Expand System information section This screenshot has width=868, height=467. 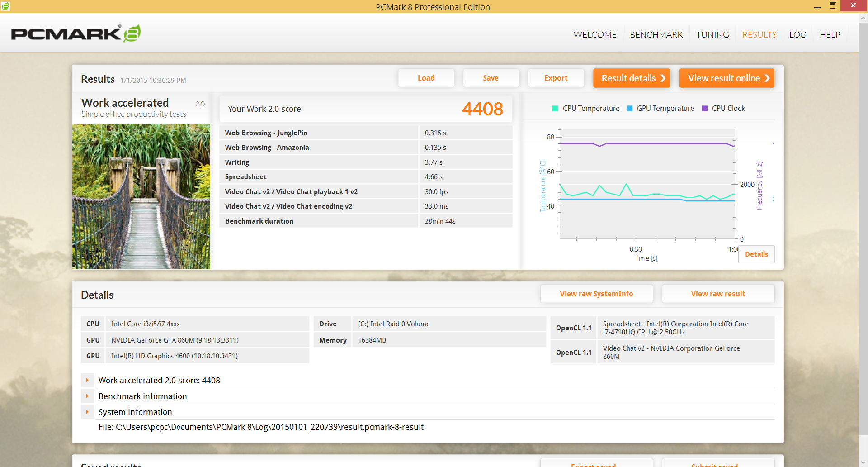coord(87,412)
